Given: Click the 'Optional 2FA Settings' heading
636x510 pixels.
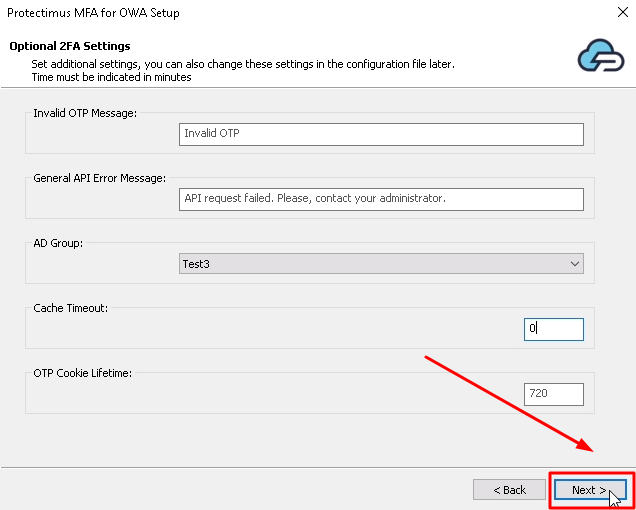Looking at the screenshot, I should tap(70, 46).
